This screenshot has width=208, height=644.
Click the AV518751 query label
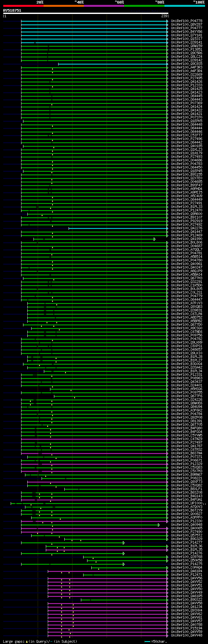(x=12, y=10)
